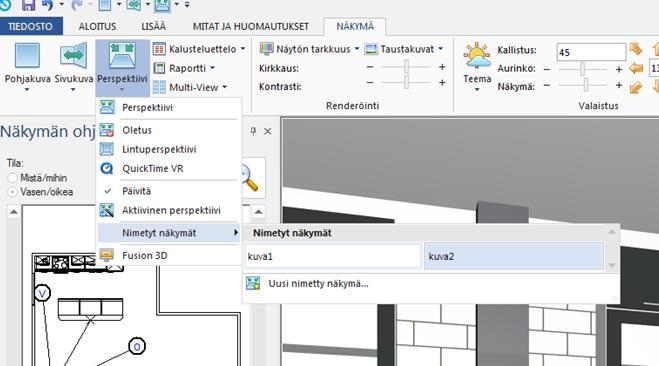Click the Uusi nimetty näkymä icon
The height and width of the screenshot is (366, 659).
(253, 284)
